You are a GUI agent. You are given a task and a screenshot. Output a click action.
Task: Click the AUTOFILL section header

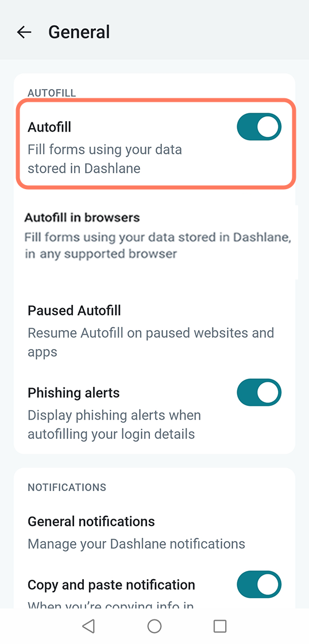pos(52,93)
